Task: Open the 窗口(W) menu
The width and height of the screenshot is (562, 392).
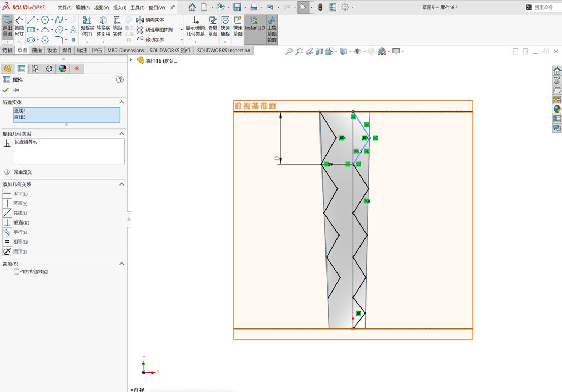Action: (156, 8)
